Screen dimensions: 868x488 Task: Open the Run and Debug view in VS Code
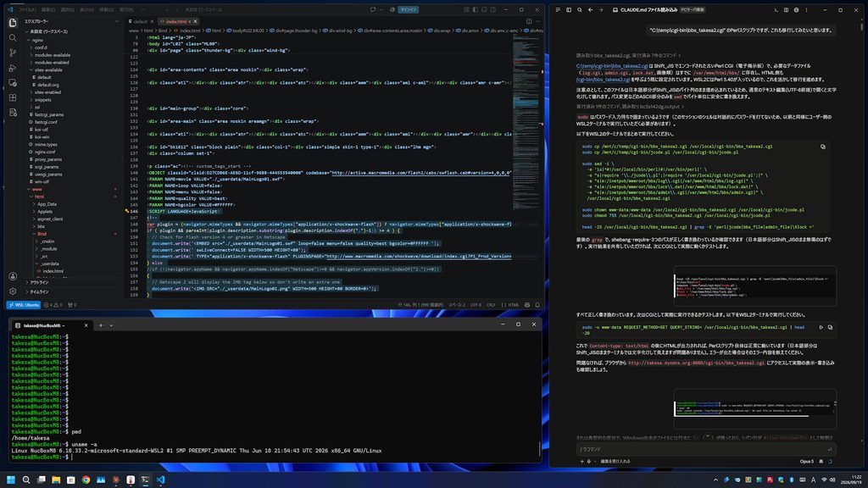tap(13, 68)
